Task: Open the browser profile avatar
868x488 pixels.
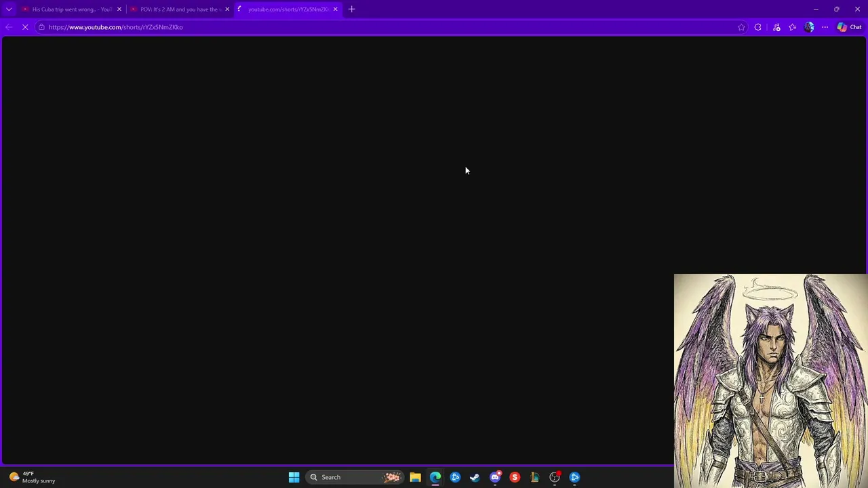Action: [809, 27]
